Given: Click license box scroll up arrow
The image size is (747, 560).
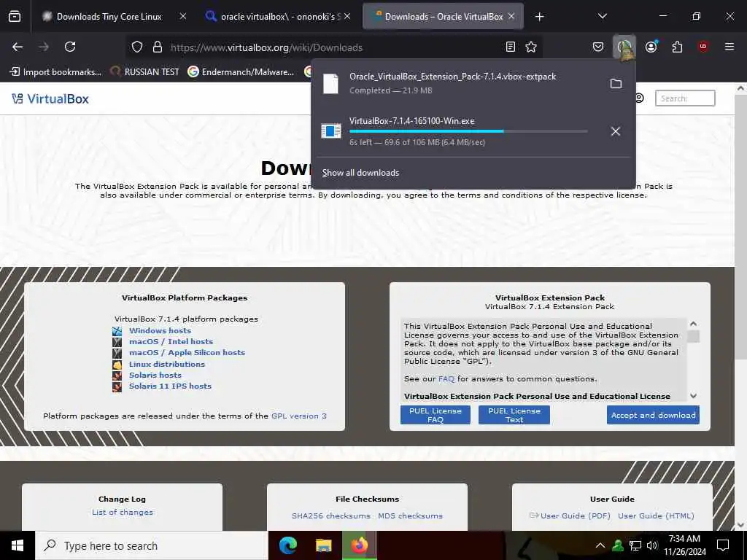Looking at the screenshot, I should (693, 324).
